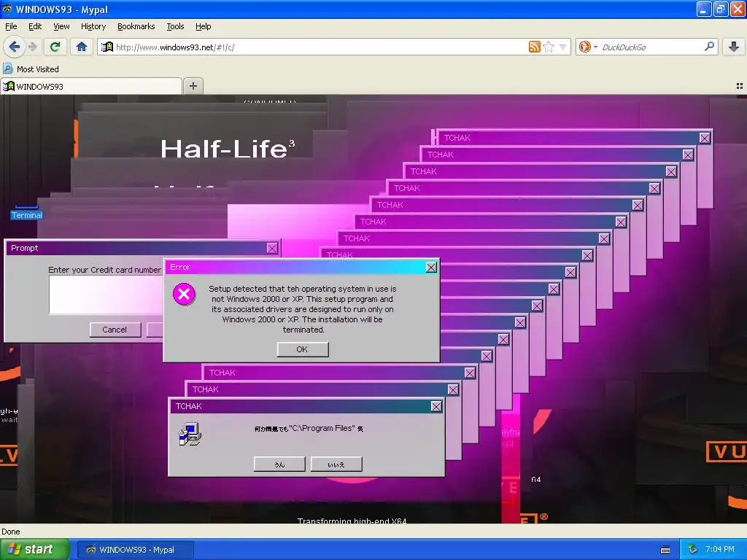Reload the page with the refresh icon
Image resolution: width=747 pixels, height=560 pixels.
(55, 47)
